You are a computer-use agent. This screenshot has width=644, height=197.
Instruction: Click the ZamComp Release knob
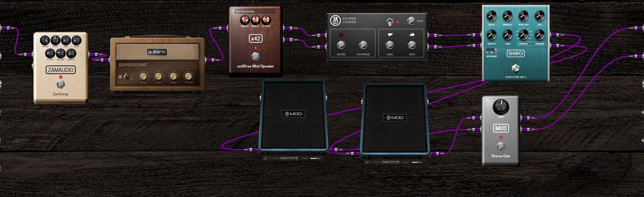61,53
